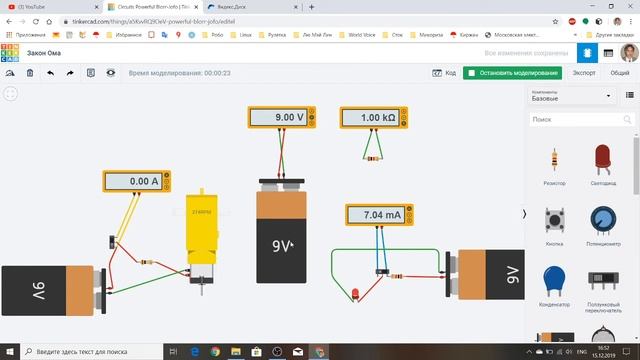Image resolution: width=640 pixels, height=360 pixels.
Task: Click the Общий share button
Action: [x=620, y=73]
